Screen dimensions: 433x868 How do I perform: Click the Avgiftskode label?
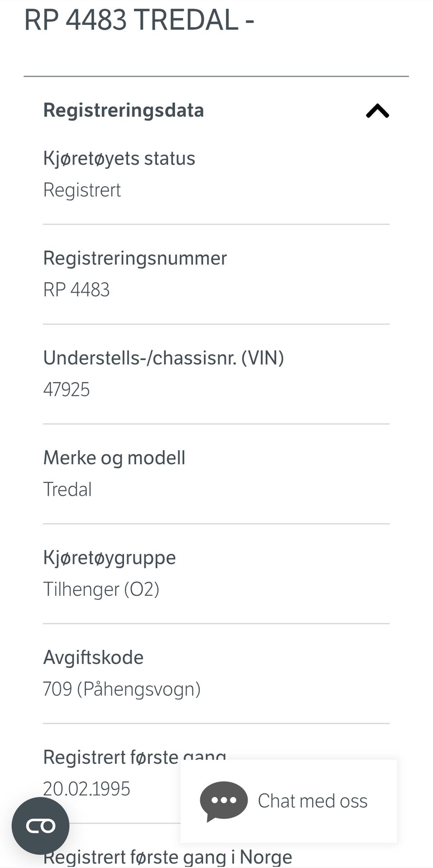coord(93,658)
